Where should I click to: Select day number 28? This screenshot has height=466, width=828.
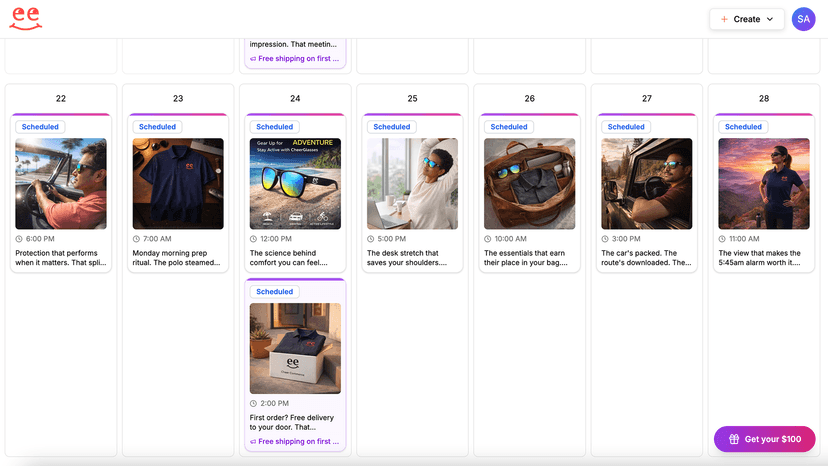764,98
